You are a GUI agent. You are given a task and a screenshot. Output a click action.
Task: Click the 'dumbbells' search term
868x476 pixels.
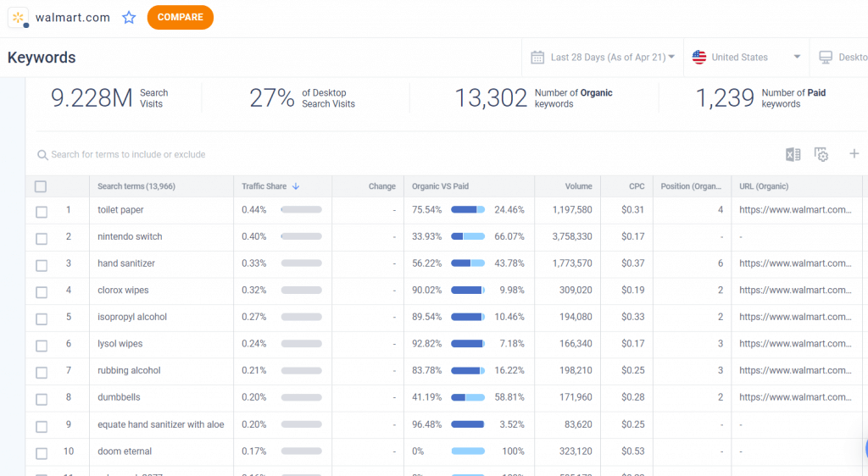click(x=119, y=397)
